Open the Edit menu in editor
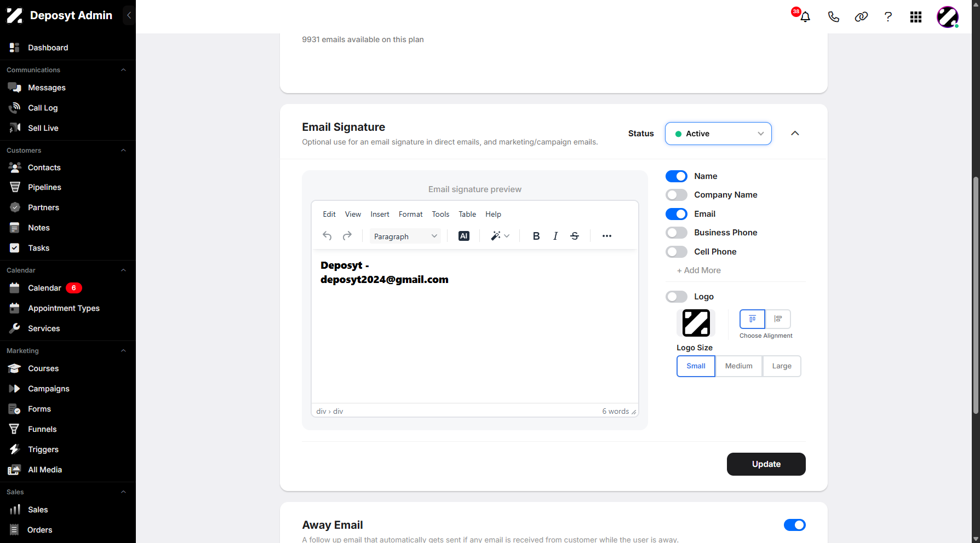980x543 pixels. (x=329, y=214)
